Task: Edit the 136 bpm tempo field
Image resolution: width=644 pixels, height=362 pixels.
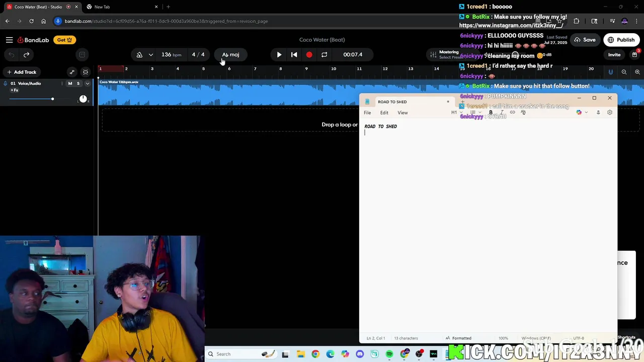Action: coord(171,54)
